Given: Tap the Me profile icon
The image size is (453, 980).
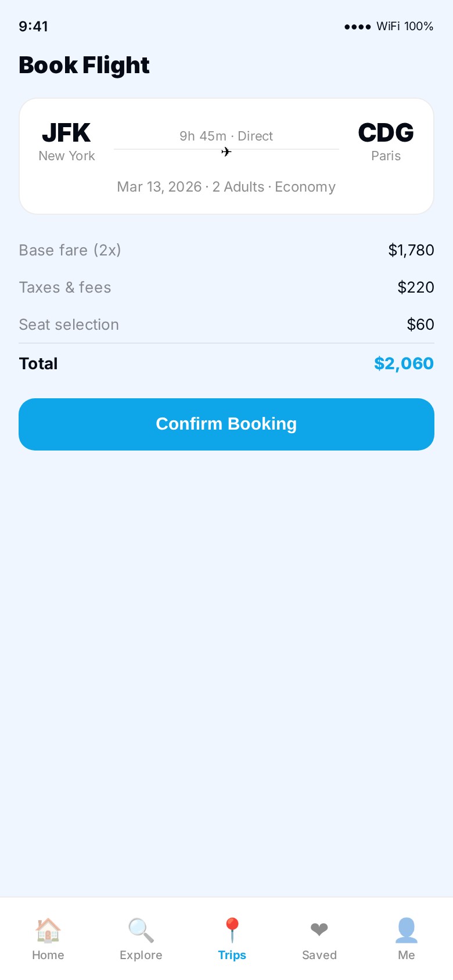Looking at the screenshot, I should [x=406, y=930].
